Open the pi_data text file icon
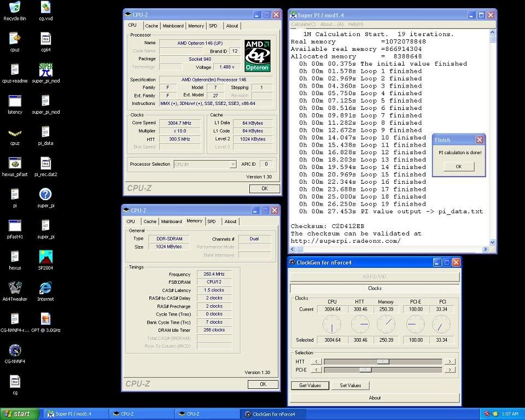The image size is (525, 420). pyautogui.click(x=45, y=132)
